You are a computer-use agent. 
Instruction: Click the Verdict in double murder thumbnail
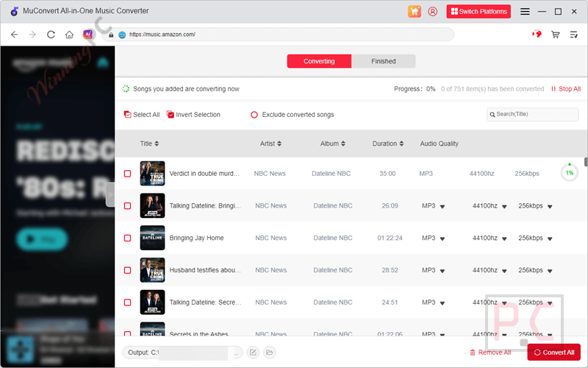tap(152, 173)
